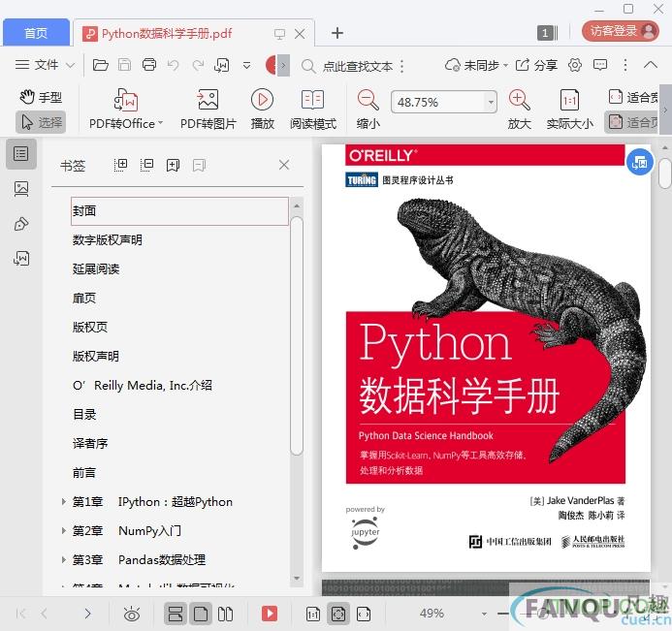Open the settings gear icon
Image resolution: width=672 pixels, height=631 pixels.
pos(575,65)
